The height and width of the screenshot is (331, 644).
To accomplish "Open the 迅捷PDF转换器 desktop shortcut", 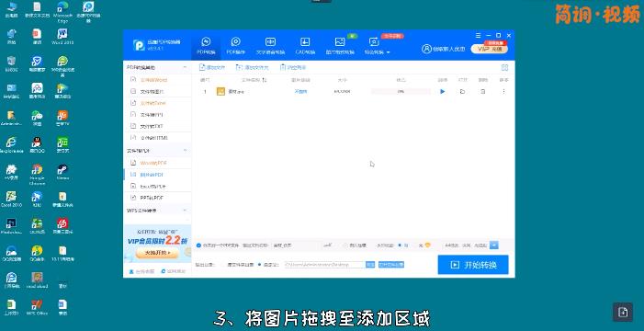I will click(88, 12).
